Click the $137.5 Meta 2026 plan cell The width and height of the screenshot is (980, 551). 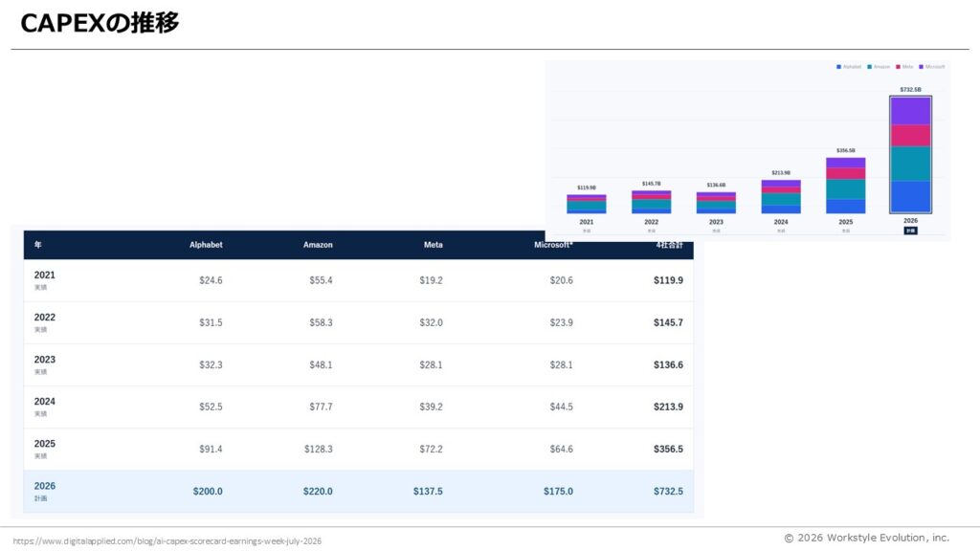pyautogui.click(x=428, y=492)
